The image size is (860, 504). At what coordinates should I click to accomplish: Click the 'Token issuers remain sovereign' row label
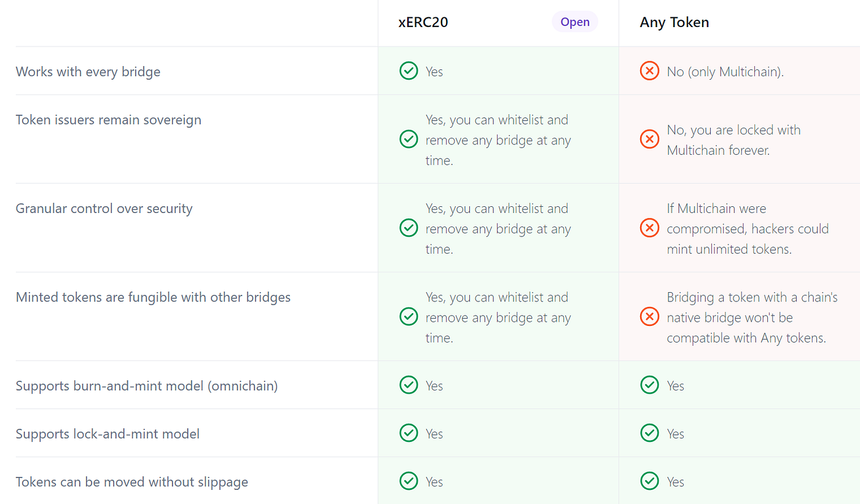tap(109, 120)
